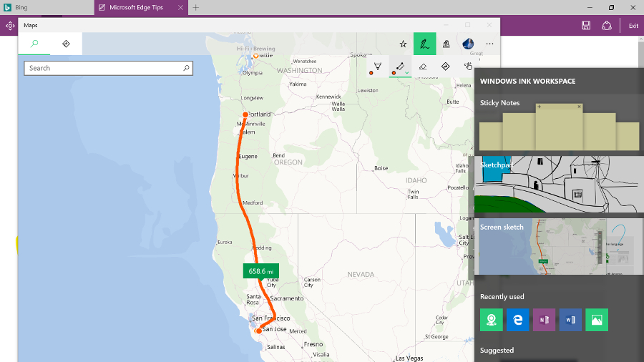Click the 658.6 mi distance label
The width and height of the screenshot is (644, 362).
pos(260,271)
